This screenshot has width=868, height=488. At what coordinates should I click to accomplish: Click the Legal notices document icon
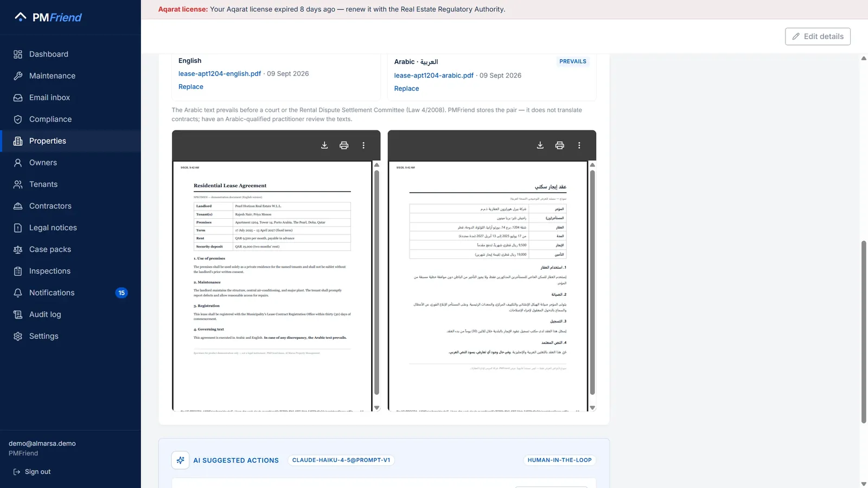point(18,228)
